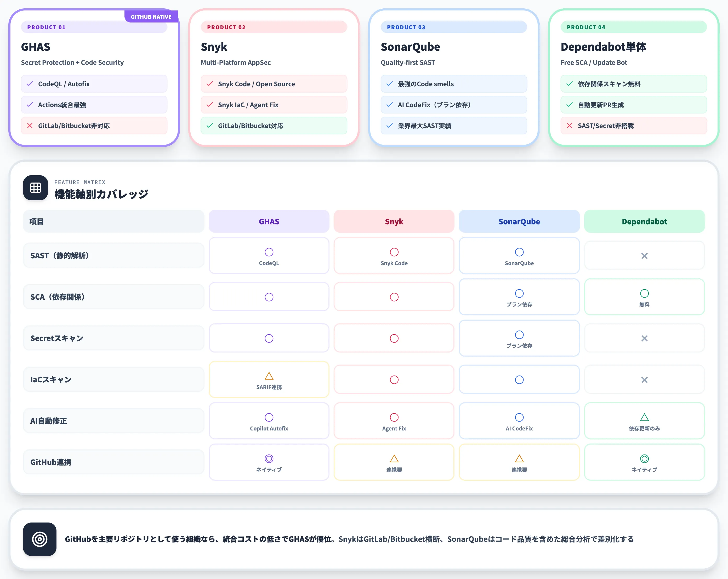The height and width of the screenshot is (579, 728).
Task: Click the checkmark beside Snyk Code / Open Source
Action: tap(210, 84)
